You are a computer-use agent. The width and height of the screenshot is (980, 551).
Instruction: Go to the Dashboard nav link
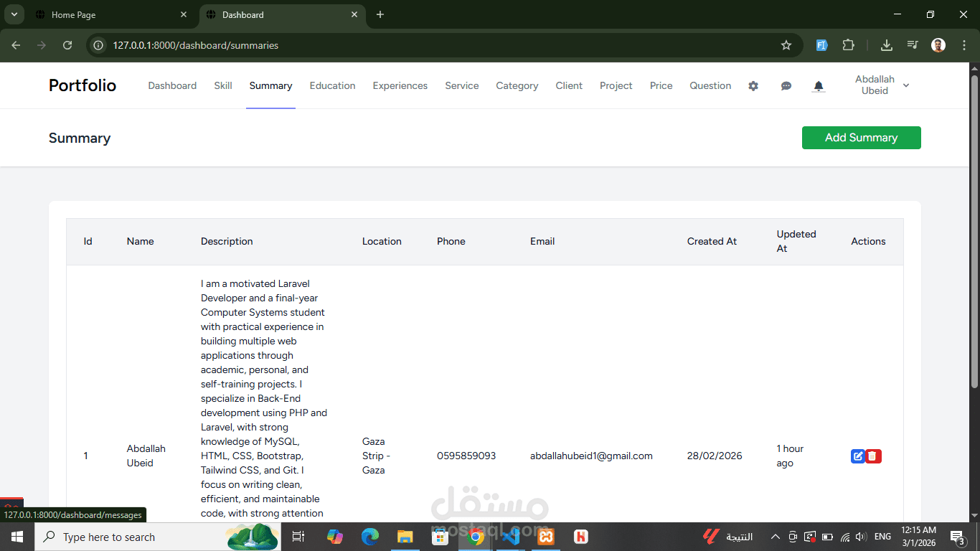(x=172, y=85)
